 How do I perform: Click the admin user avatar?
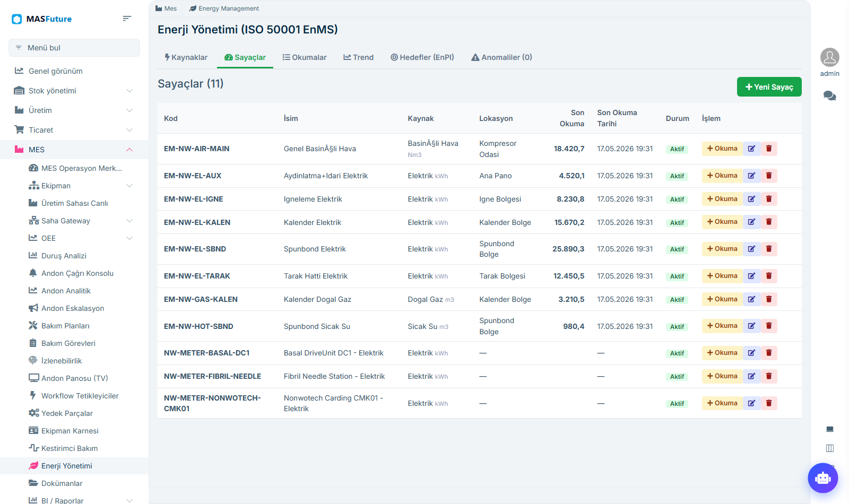click(829, 57)
